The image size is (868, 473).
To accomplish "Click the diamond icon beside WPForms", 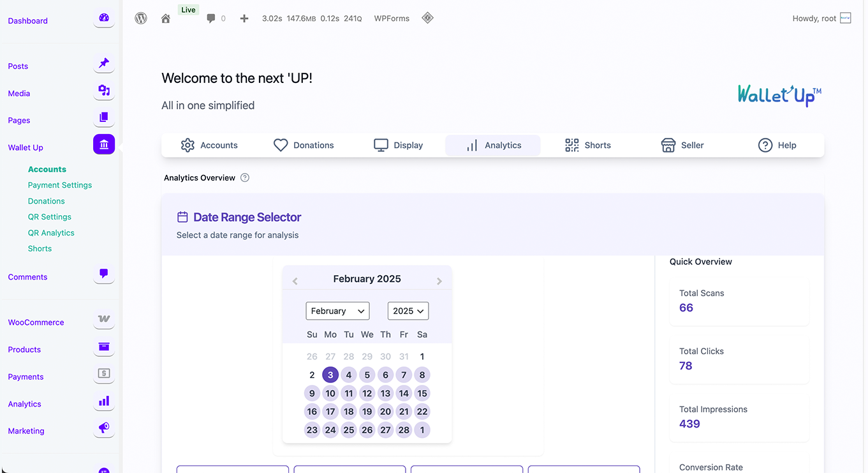I will coord(428,18).
